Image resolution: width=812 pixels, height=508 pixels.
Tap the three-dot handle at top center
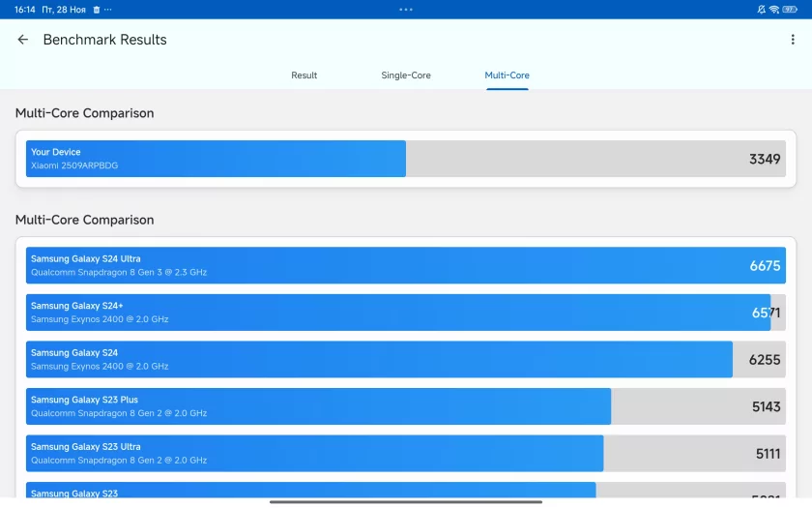point(406,9)
